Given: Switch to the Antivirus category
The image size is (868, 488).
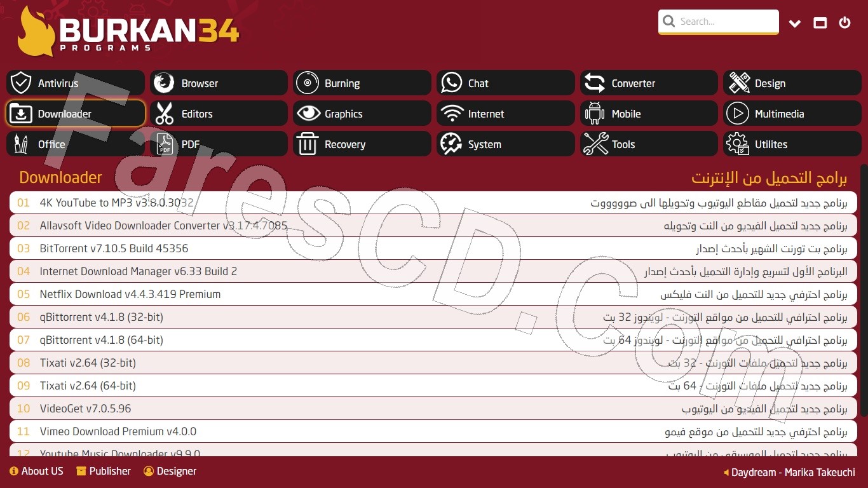Looking at the screenshot, I should pyautogui.click(x=76, y=83).
